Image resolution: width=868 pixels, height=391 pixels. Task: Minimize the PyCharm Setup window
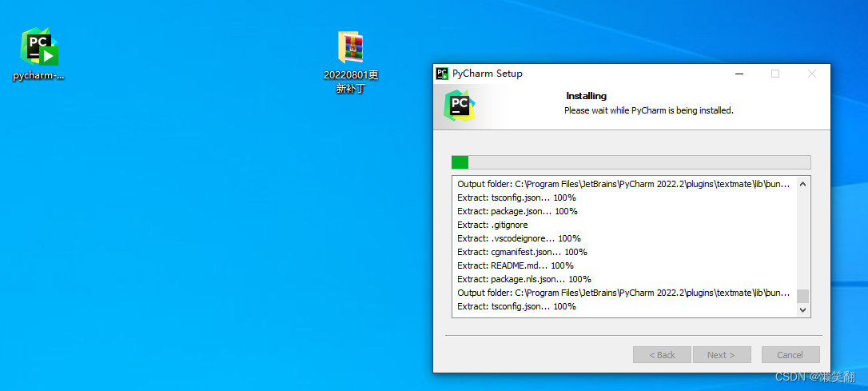point(739,74)
